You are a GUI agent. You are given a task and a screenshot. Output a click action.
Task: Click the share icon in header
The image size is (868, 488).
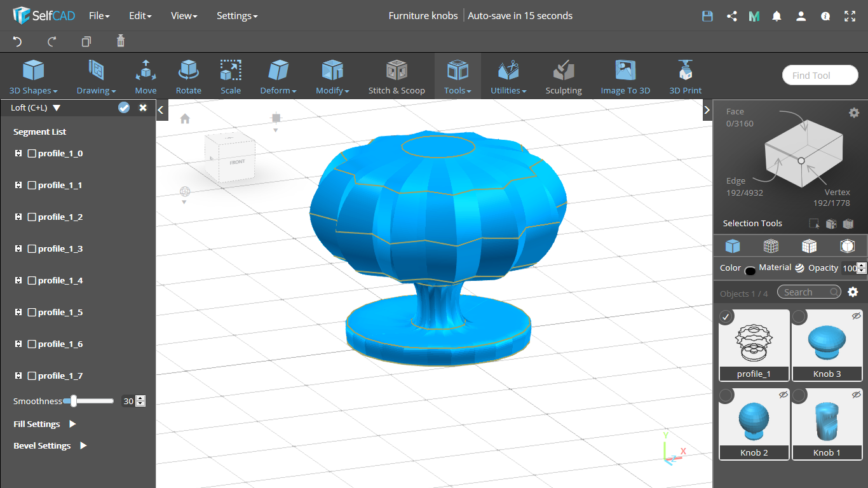point(731,17)
